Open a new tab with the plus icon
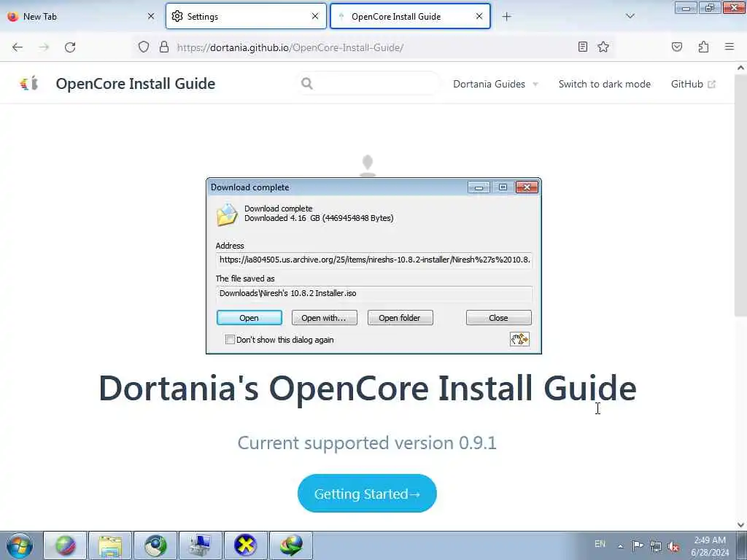The image size is (747, 560). coord(506,17)
